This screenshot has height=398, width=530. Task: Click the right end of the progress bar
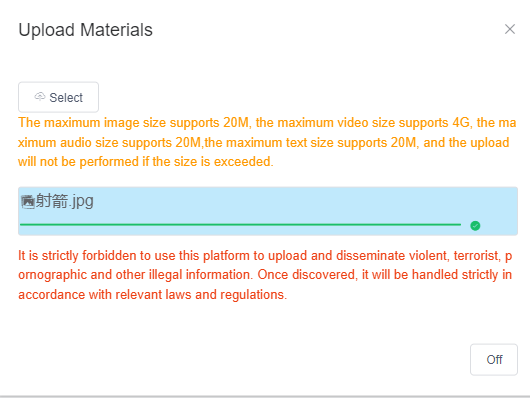point(459,225)
